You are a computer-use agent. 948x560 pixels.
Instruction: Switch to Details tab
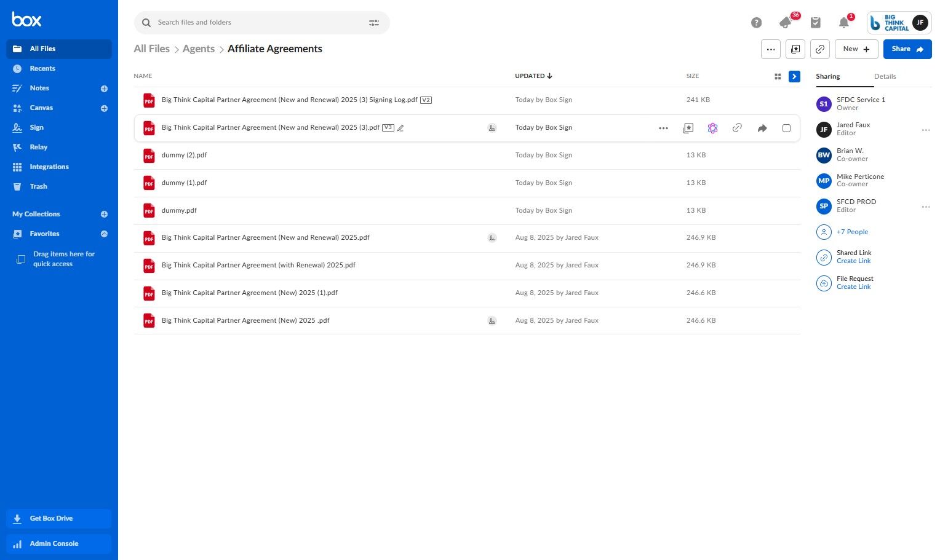click(885, 77)
